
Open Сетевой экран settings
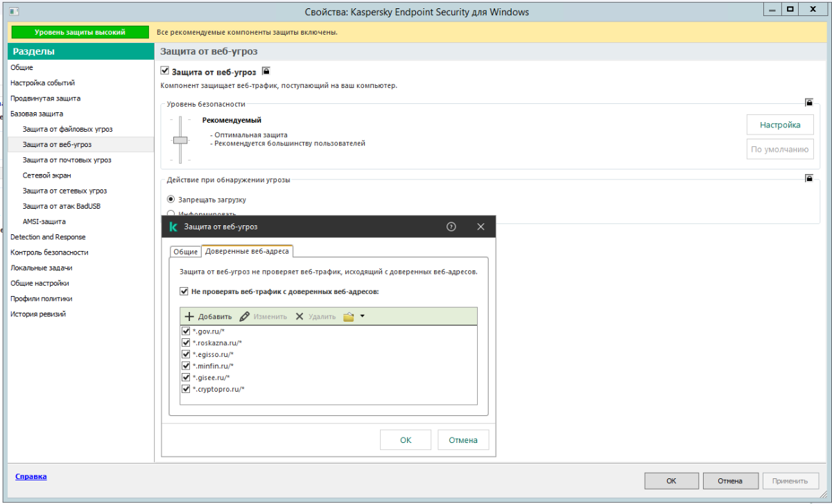tap(46, 175)
